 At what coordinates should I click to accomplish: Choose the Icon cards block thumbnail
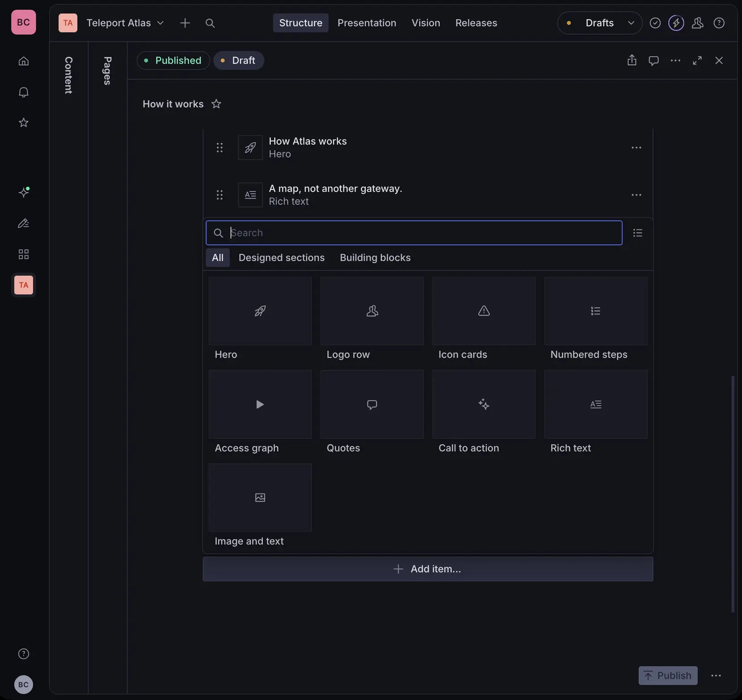(484, 311)
